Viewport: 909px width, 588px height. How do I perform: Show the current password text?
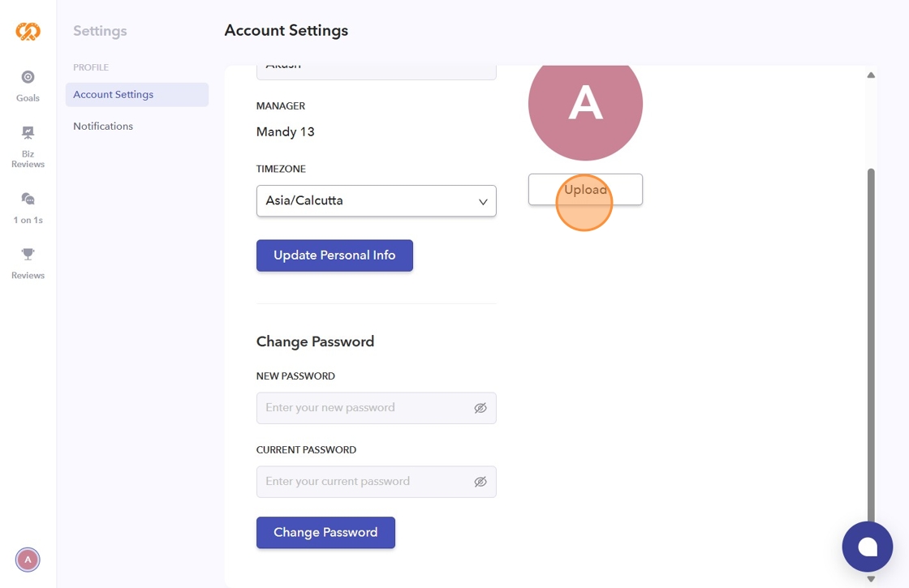pos(480,482)
